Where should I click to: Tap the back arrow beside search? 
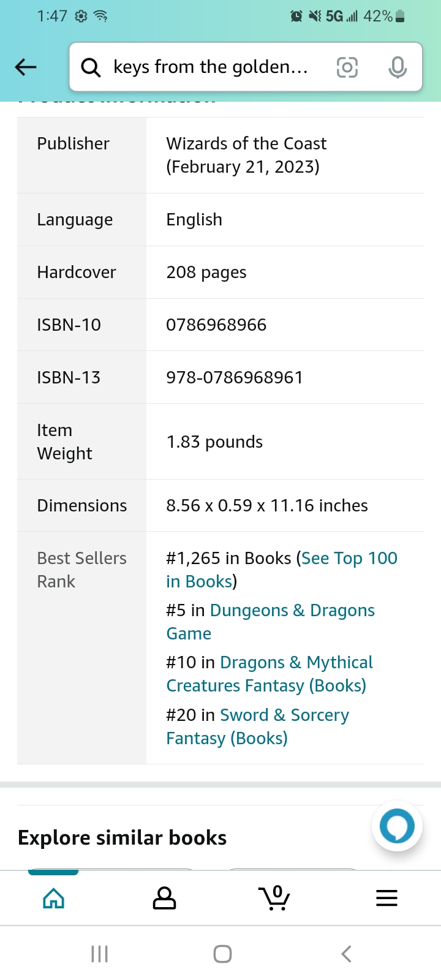[x=26, y=67]
